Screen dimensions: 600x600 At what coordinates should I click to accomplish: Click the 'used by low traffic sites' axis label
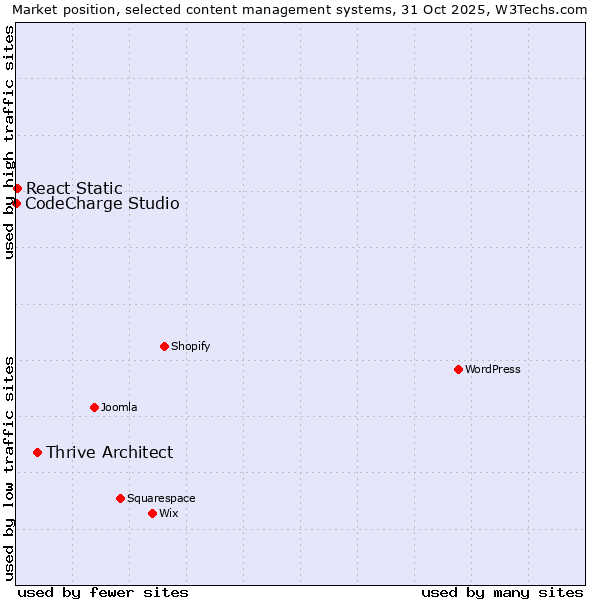tap(9, 467)
